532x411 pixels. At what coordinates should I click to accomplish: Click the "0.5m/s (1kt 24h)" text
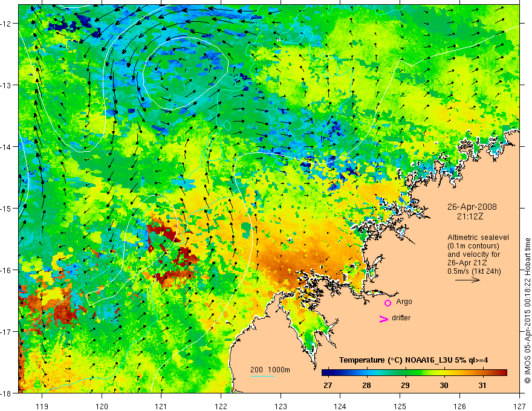point(474,271)
